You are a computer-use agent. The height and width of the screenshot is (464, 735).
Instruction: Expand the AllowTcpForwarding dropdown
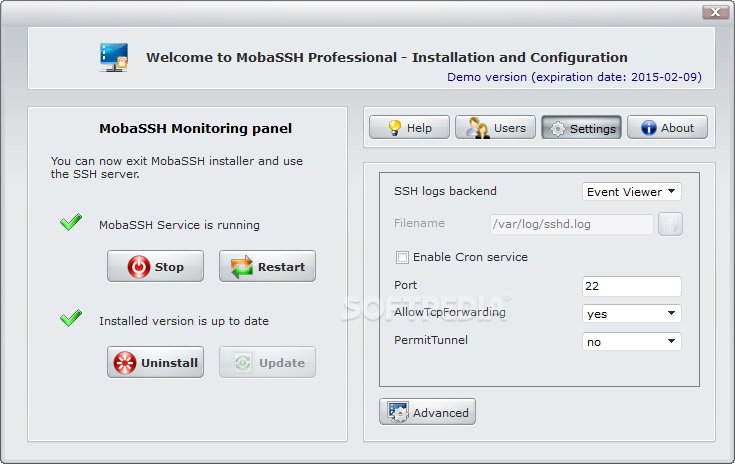point(631,314)
